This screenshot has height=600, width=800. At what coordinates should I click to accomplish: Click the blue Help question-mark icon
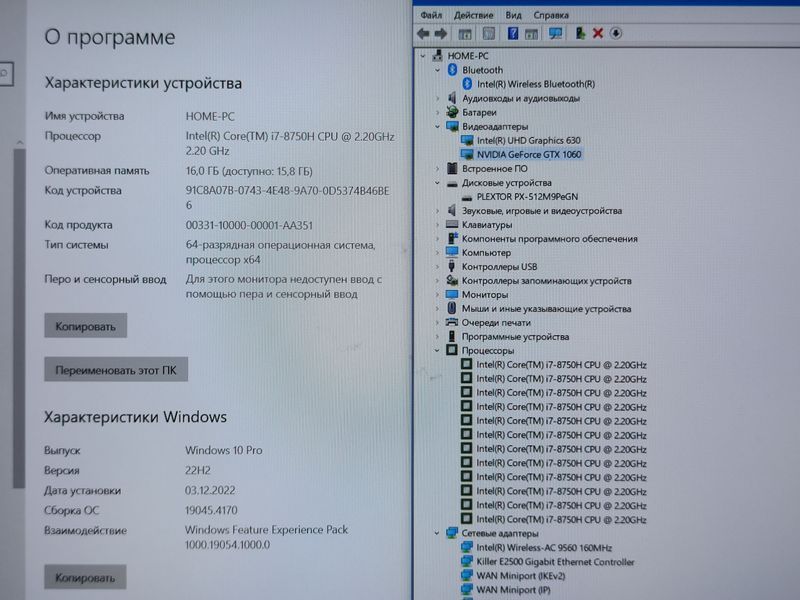coord(513,34)
